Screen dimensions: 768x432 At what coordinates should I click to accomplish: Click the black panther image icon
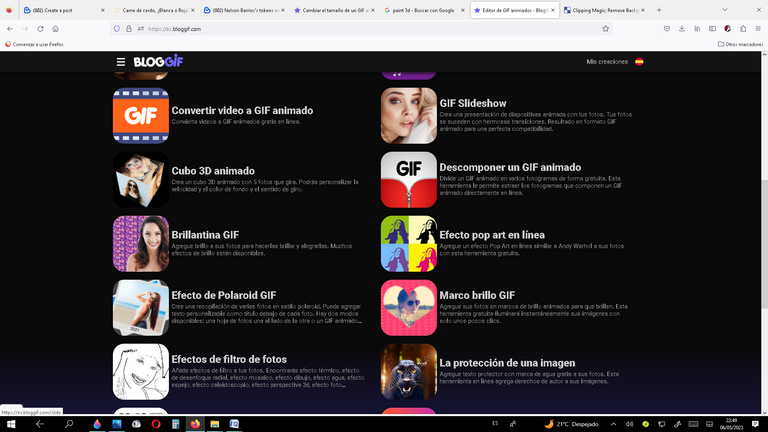tap(408, 372)
